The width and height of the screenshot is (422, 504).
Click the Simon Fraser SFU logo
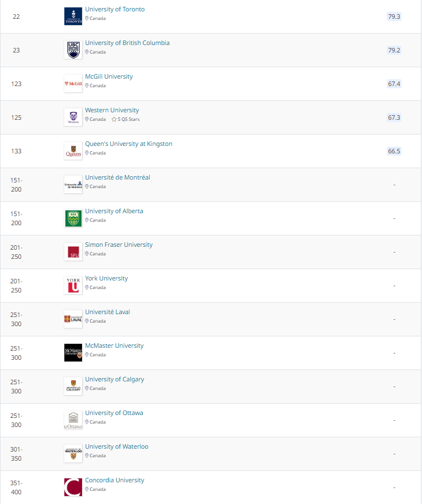(73, 252)
